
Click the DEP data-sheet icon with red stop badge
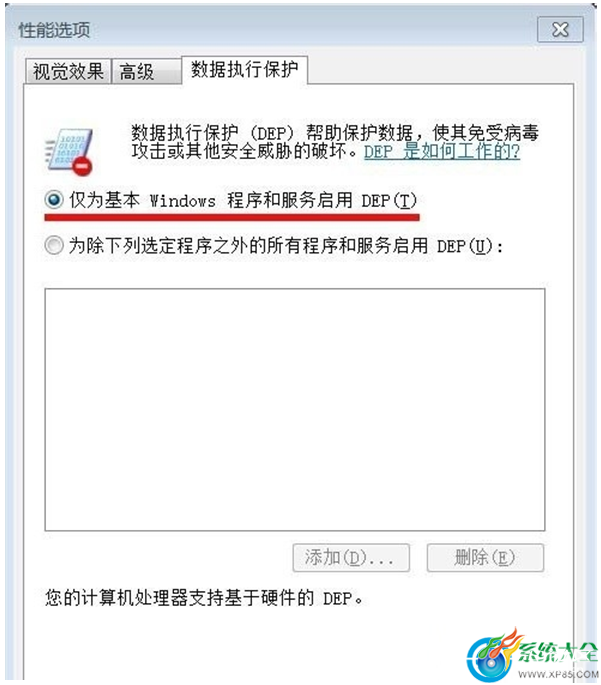point(69,152)
